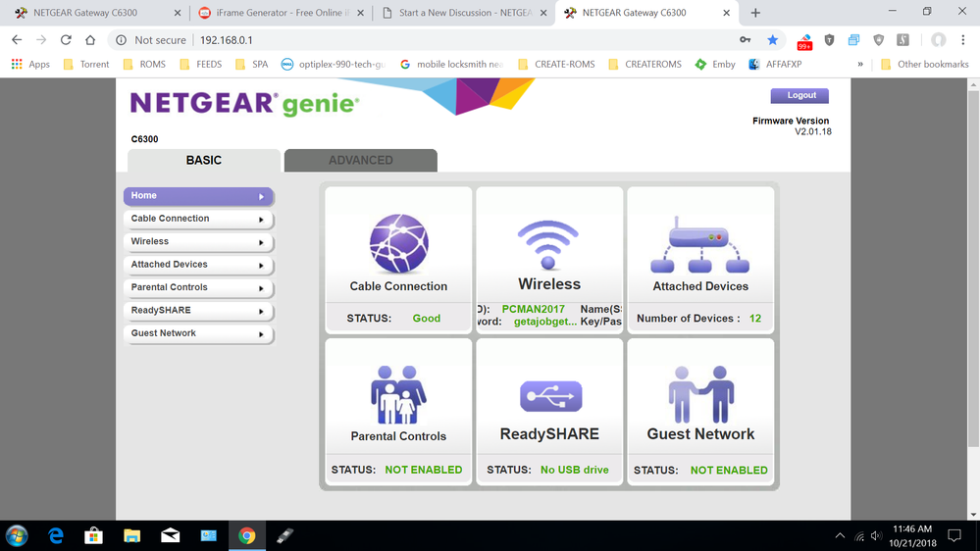The width and height of the screenshot is (980, 551).
Task: Click Parental Controls NOT ENABLED status
Action: [x=424, y=470]
